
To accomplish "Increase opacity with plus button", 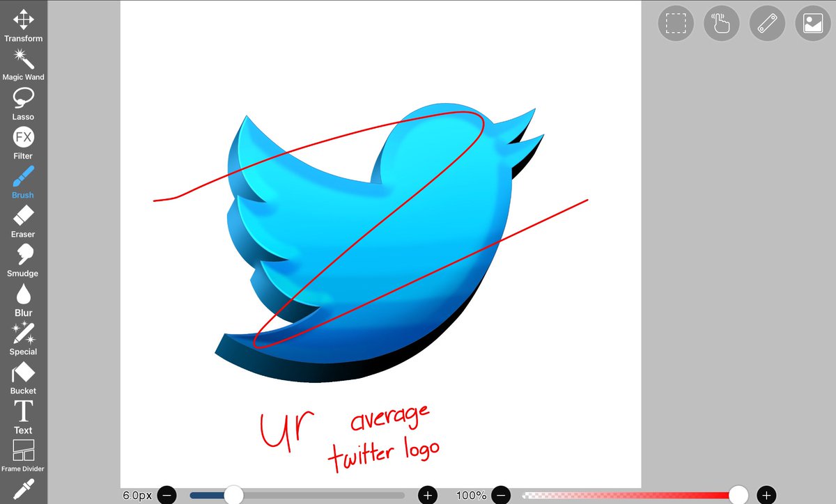I will click(x=766, y=495).
